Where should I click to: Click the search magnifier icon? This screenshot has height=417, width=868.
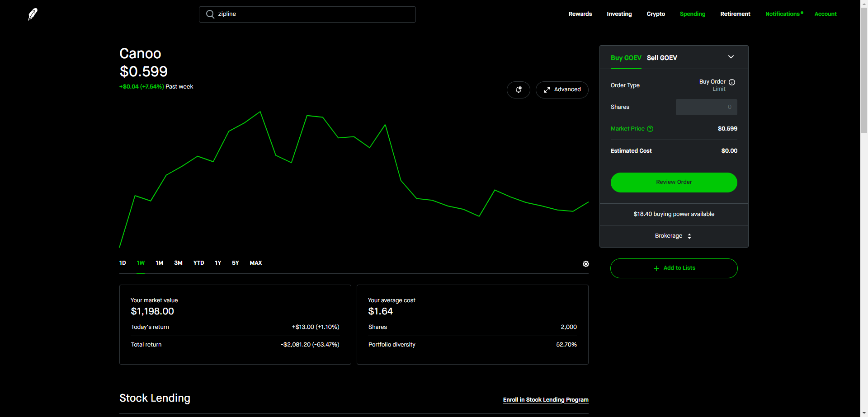[210, 14]
